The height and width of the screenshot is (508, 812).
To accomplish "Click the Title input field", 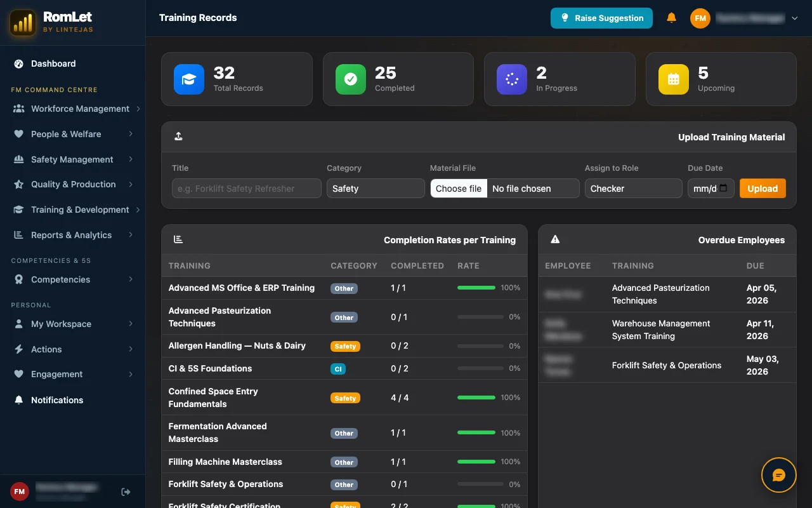I will (247, 189).
